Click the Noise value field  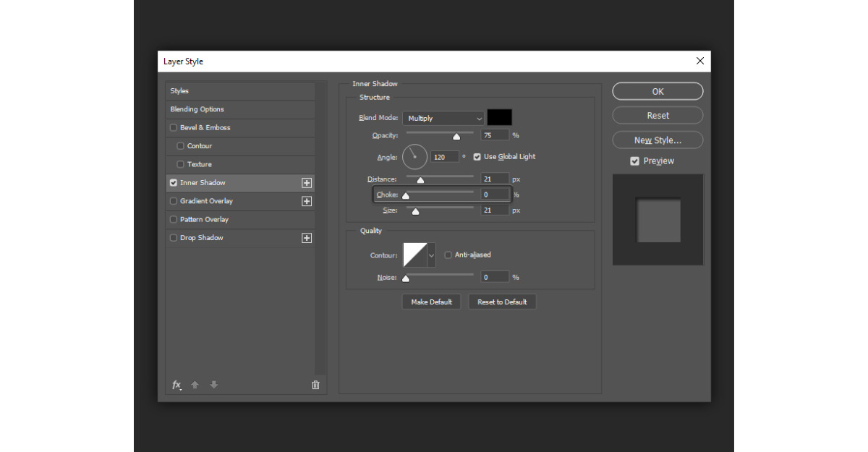[495, 277]
